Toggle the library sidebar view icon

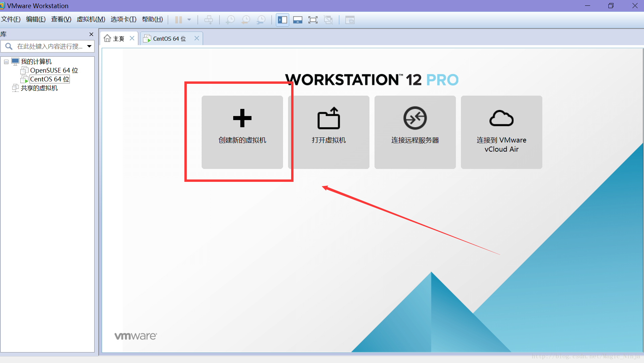(282, 20)
